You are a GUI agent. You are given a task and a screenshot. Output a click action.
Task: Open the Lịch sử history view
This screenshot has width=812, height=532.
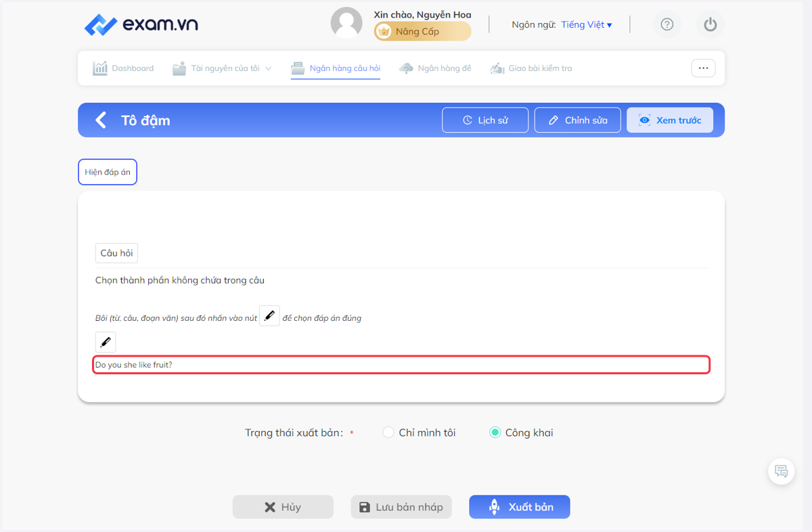(x=485, y=120)
